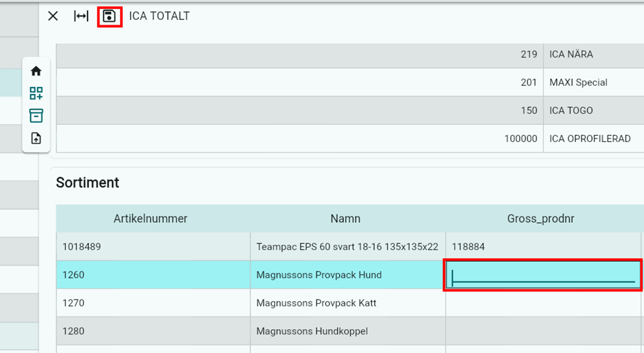The width and height of the screenshot is (644, 353).
Task: Select the ICA OPROFILERAD row
Action: [350, 138]
